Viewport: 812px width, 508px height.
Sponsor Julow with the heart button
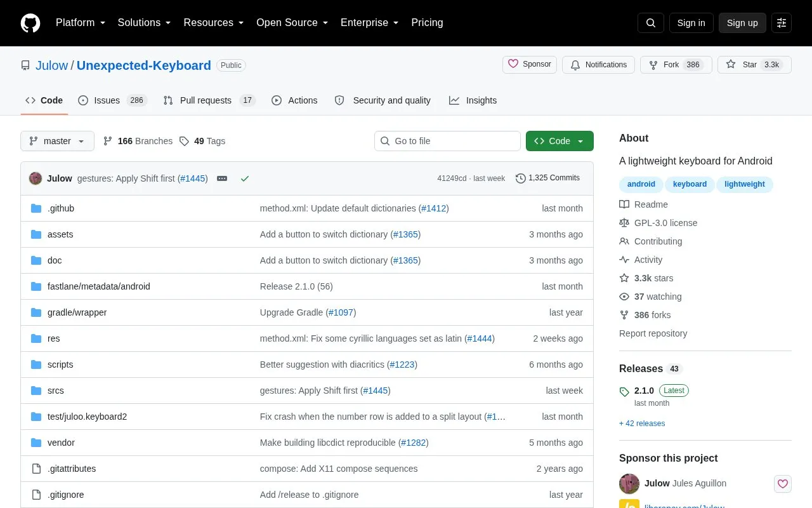(783, 484)
